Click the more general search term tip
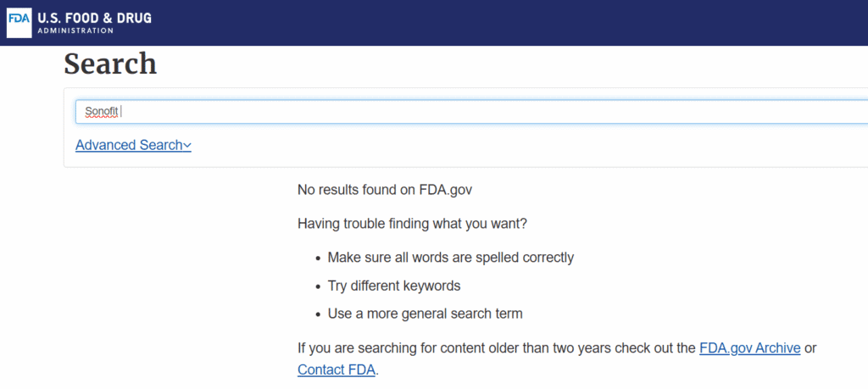The height and width of the screenshot is (389, 868). tap(426, 314)
